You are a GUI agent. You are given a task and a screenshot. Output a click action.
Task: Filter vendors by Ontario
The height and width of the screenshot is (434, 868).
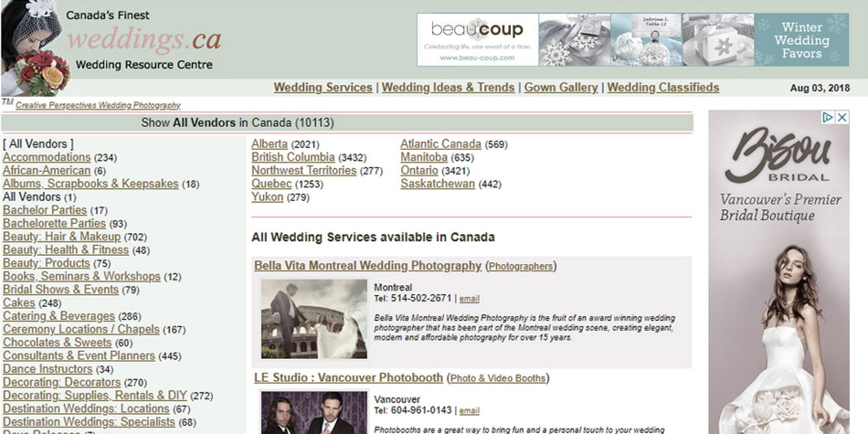(x=419, y=171)
